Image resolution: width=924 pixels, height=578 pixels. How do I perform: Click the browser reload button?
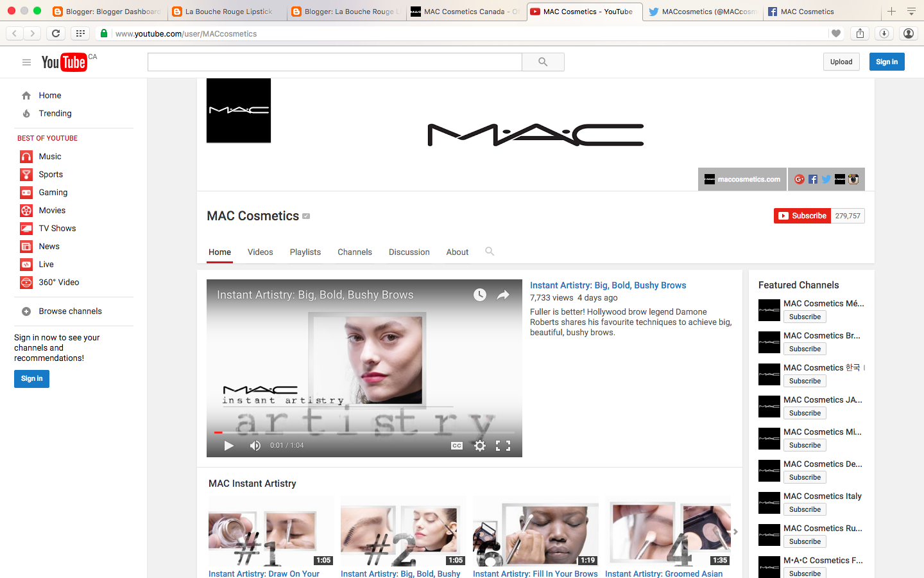pos(56,33)
